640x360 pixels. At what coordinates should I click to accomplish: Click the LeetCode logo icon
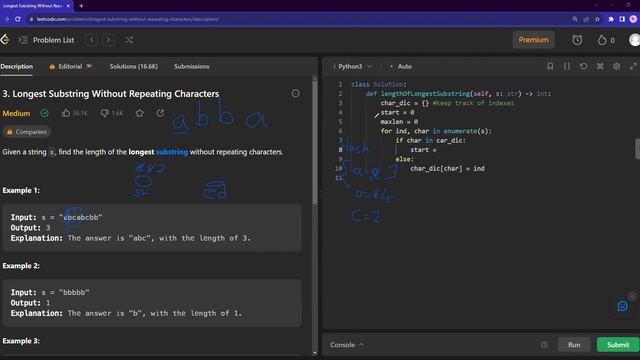5,40
